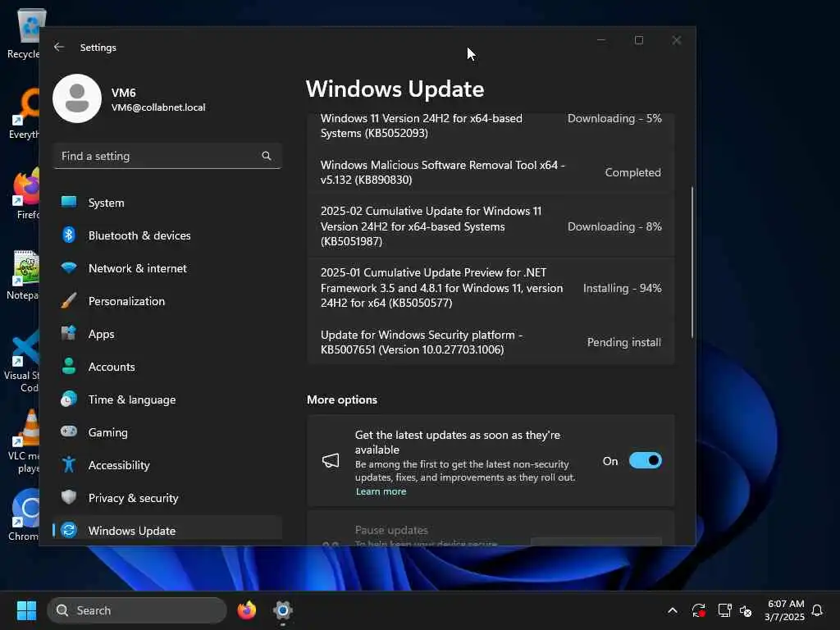Image resolution: width=840 pixels, height=630 pixels.
Task: Click the Installing - 94% status
Action: 622,288
